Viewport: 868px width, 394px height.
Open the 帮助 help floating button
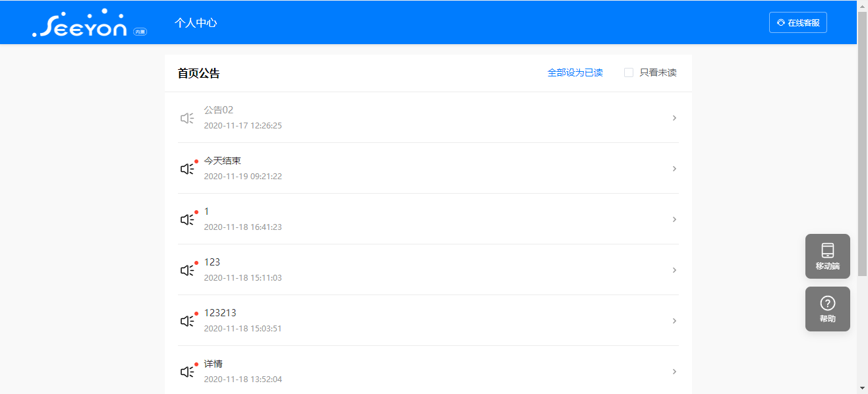828,309
